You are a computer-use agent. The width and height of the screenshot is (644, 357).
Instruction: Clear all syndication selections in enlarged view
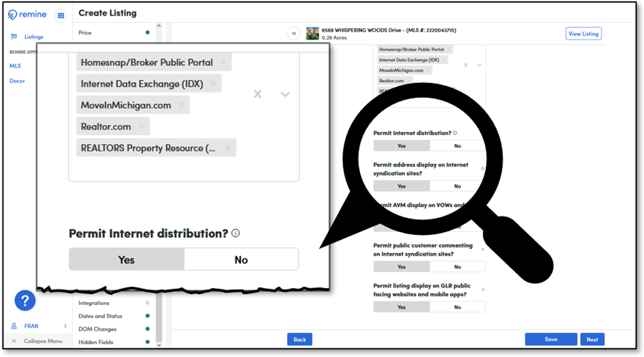pyautogui.click(x=258, y=94)
